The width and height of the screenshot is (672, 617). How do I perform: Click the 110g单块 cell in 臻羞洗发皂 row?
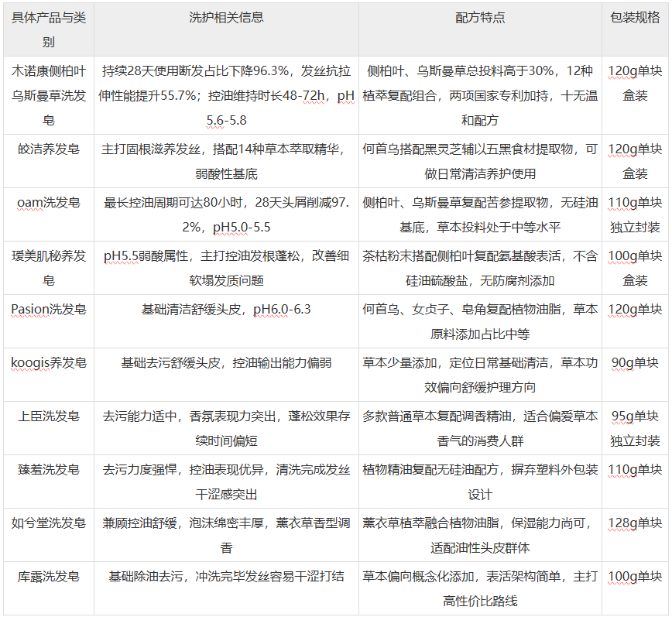[x=635, y=482]
